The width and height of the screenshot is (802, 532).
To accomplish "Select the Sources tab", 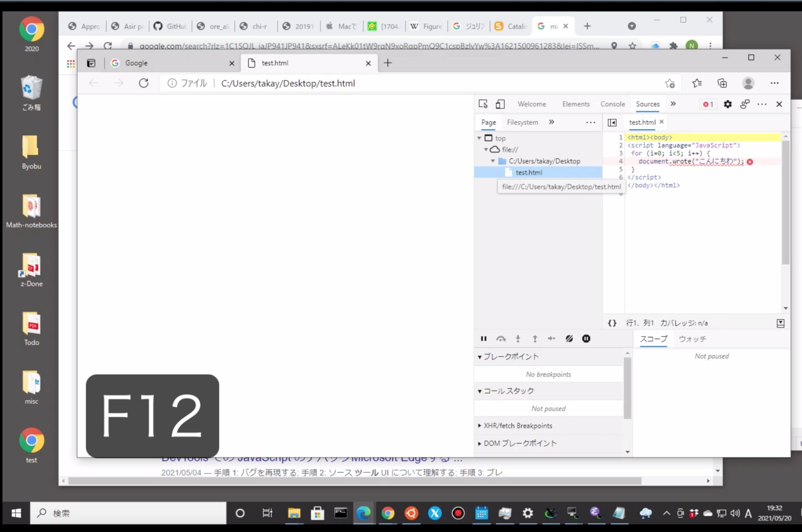I will pos(648,104).
